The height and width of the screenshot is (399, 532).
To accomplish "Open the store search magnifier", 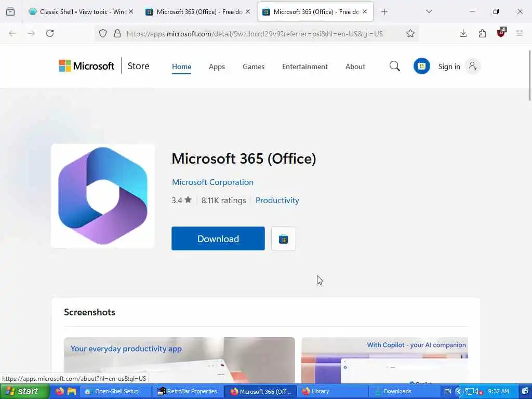I will coord(395,66).
